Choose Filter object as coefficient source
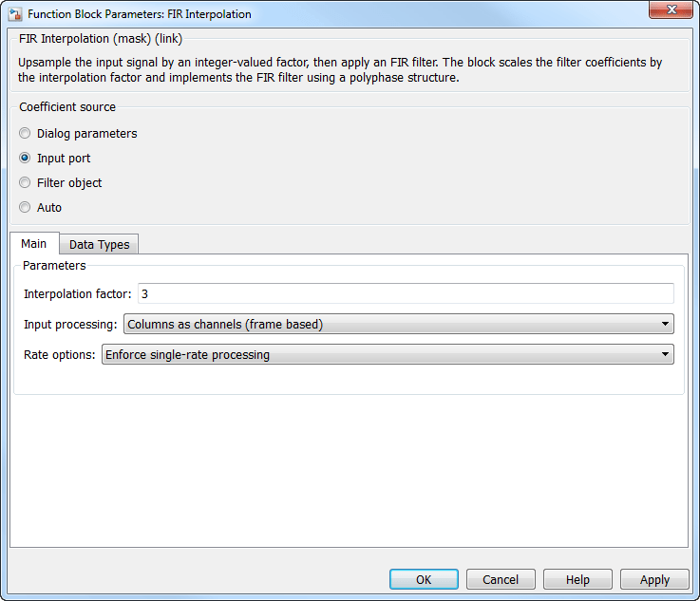This screenshot has height=601, width=700. [x=26, y=183]
